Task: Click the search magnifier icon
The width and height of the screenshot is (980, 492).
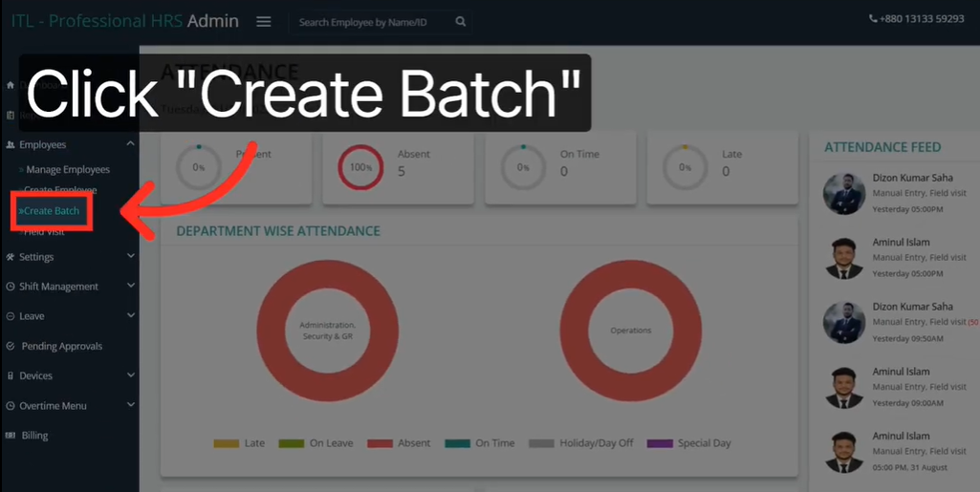Action: point(461,22)
